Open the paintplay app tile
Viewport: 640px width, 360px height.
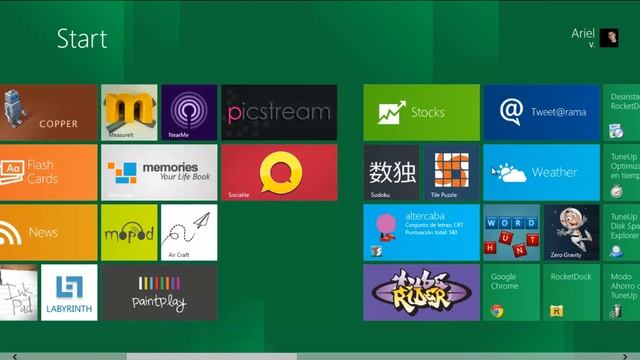click(x=159, y=292)
